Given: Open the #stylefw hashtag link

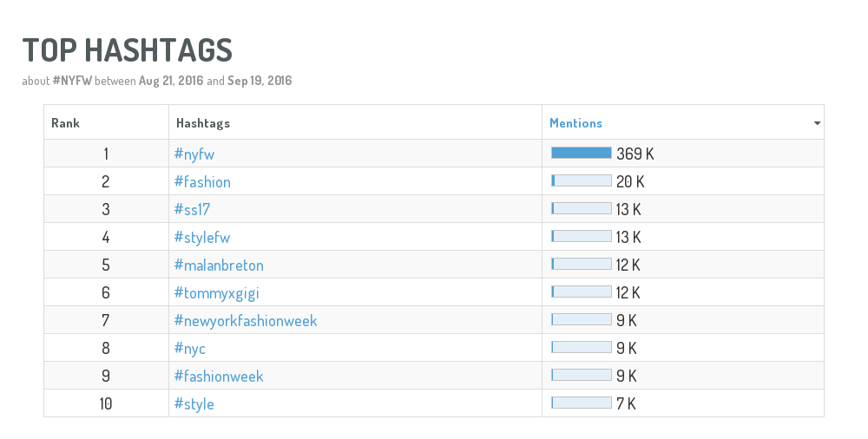Looking at the screenshot, I should [x=202, y=237].
